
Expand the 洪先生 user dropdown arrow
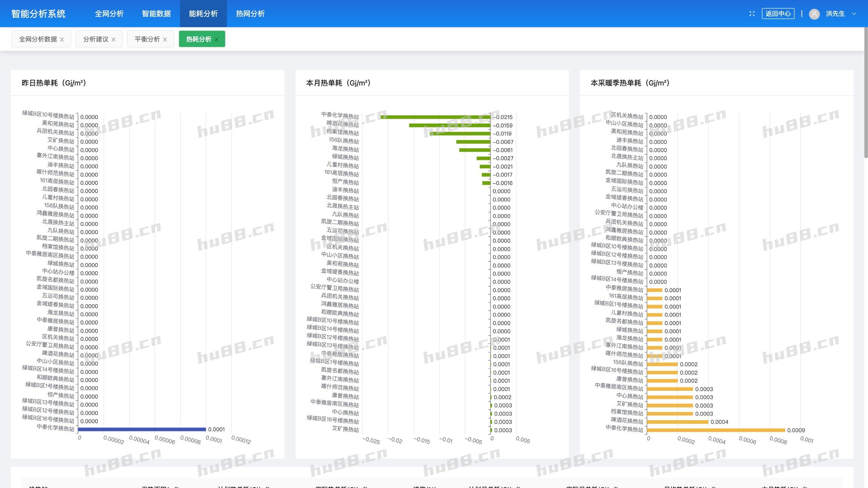(x=854, y=14)
